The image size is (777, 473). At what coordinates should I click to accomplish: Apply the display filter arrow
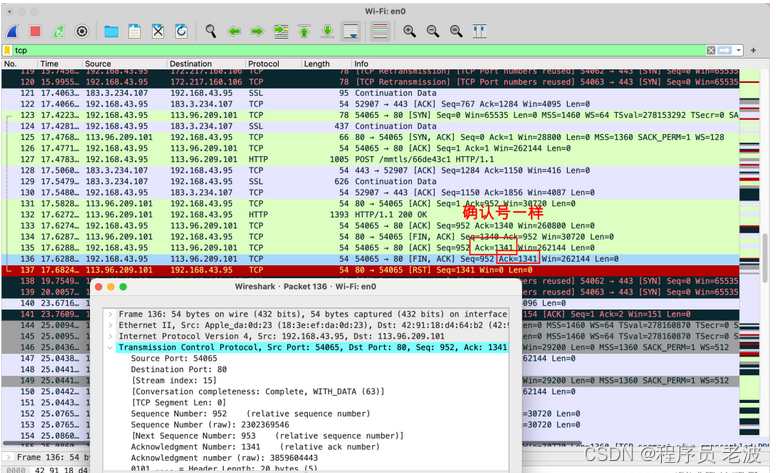coord(725,50)
